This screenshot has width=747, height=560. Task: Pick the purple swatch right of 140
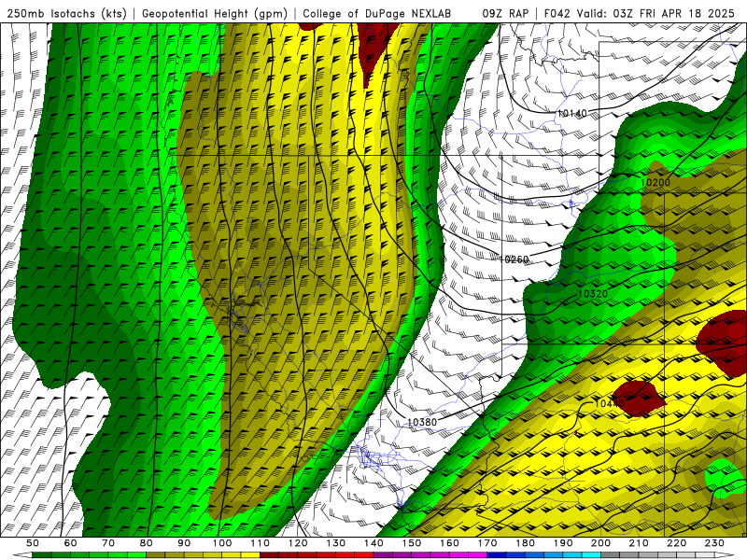(x=383, y=554)
